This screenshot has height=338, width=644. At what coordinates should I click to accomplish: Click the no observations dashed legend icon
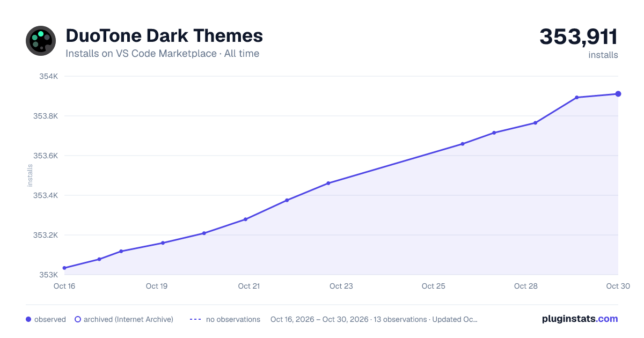[195, 319]
